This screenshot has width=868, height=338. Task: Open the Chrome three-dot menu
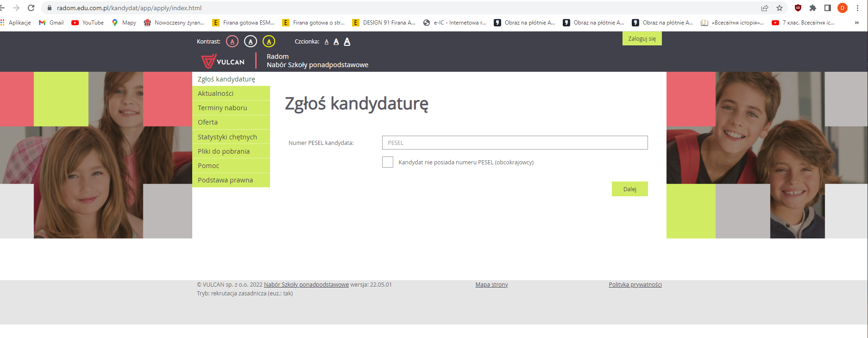pos(857,8)
